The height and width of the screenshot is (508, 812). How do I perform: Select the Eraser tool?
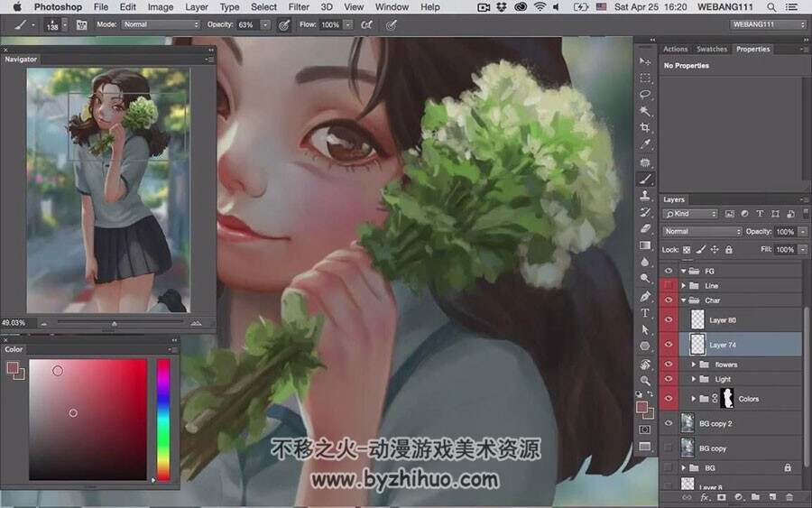click(x=645, y=228)
